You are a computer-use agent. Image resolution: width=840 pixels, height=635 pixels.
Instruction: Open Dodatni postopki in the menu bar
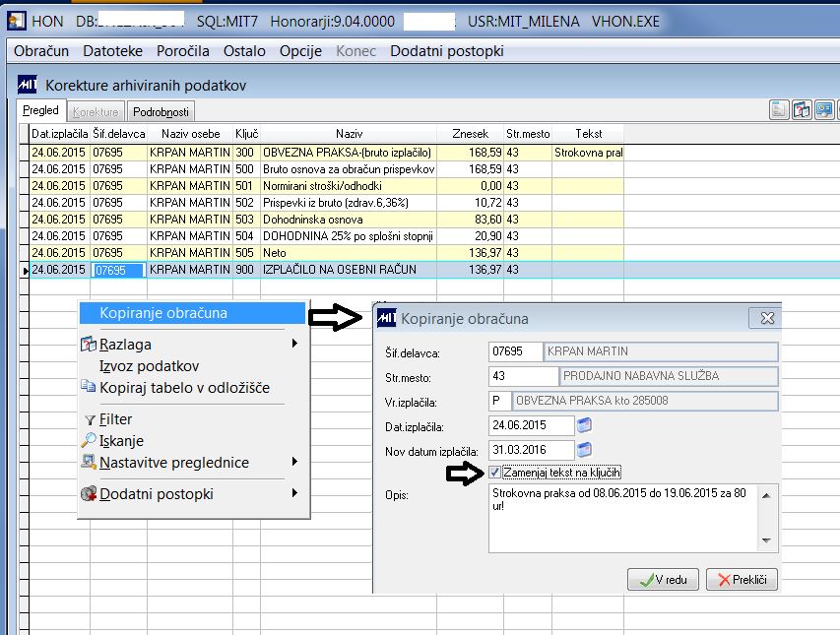447,51
